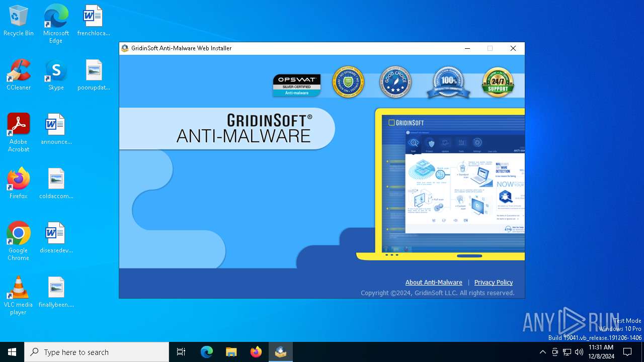Launch Skype from the desktop
The width and height of the screenshot is (644, 362).
pos(56,75)
